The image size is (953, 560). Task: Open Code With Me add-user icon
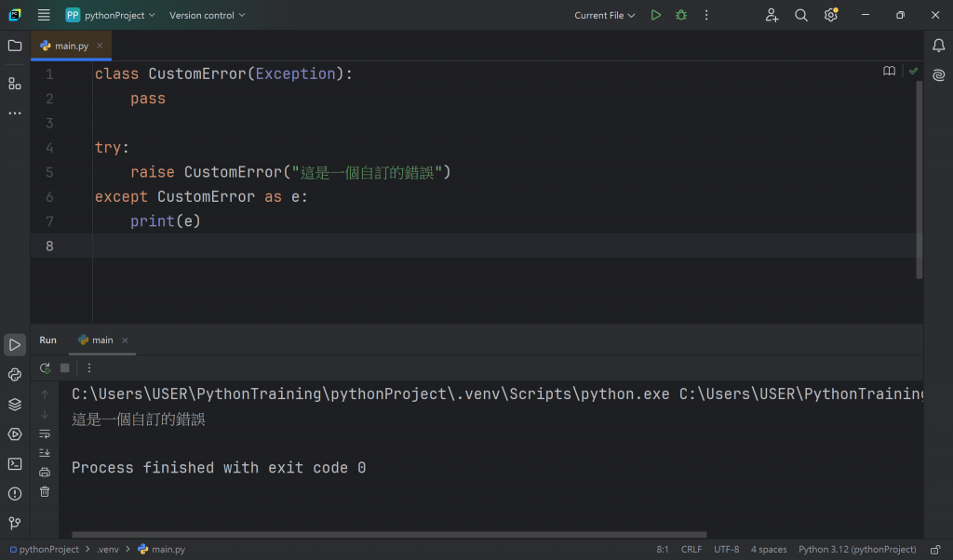(772, 15)
